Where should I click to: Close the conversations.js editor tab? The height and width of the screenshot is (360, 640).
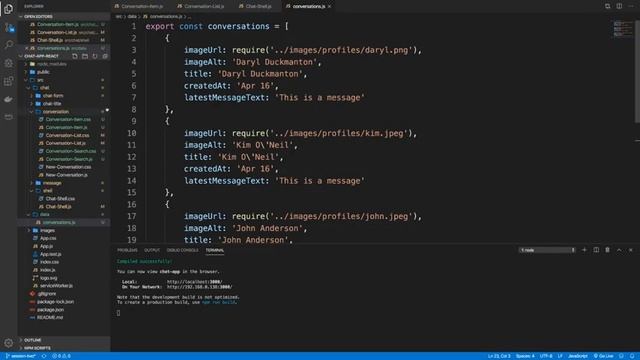tap(329, 6)
